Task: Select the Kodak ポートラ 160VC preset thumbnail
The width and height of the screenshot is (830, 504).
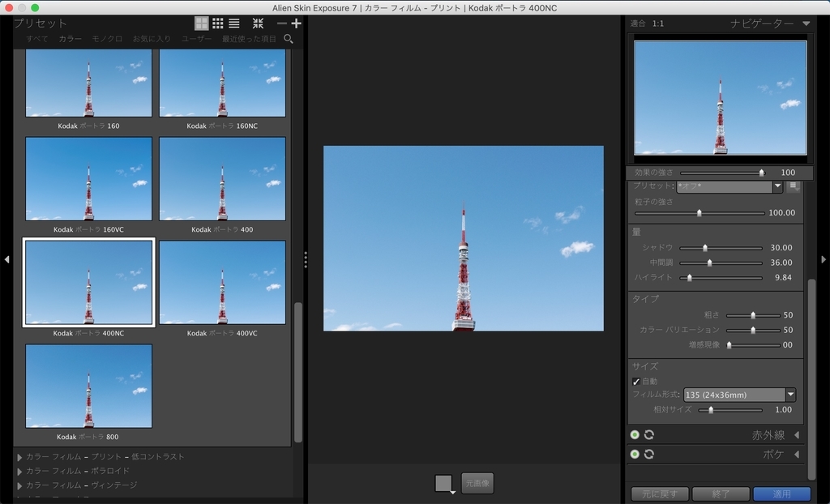Action: (89, 179)
